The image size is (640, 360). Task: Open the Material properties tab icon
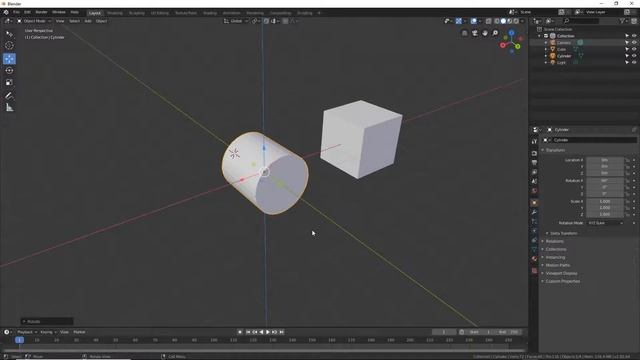[x=534, y=259]
